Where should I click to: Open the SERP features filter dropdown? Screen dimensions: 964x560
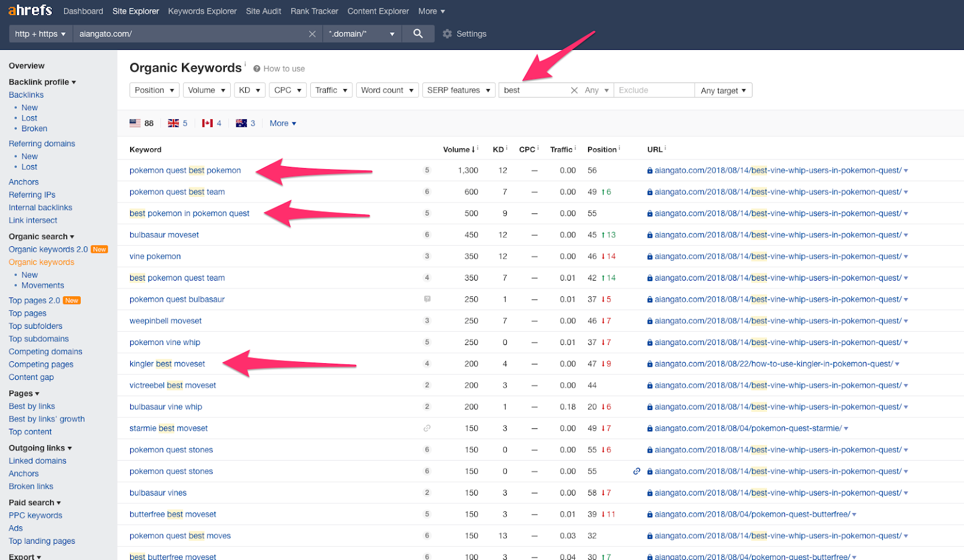[x=459, y=90]
